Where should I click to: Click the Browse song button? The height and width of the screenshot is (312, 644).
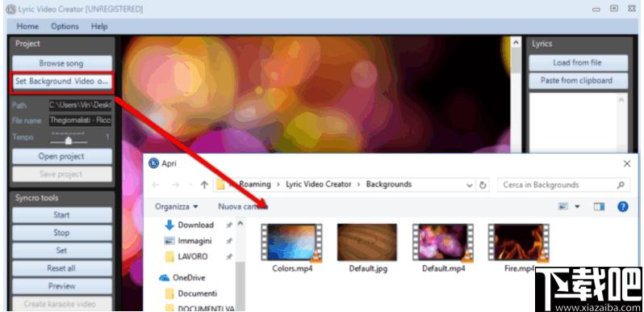click(x=61, y=63)
